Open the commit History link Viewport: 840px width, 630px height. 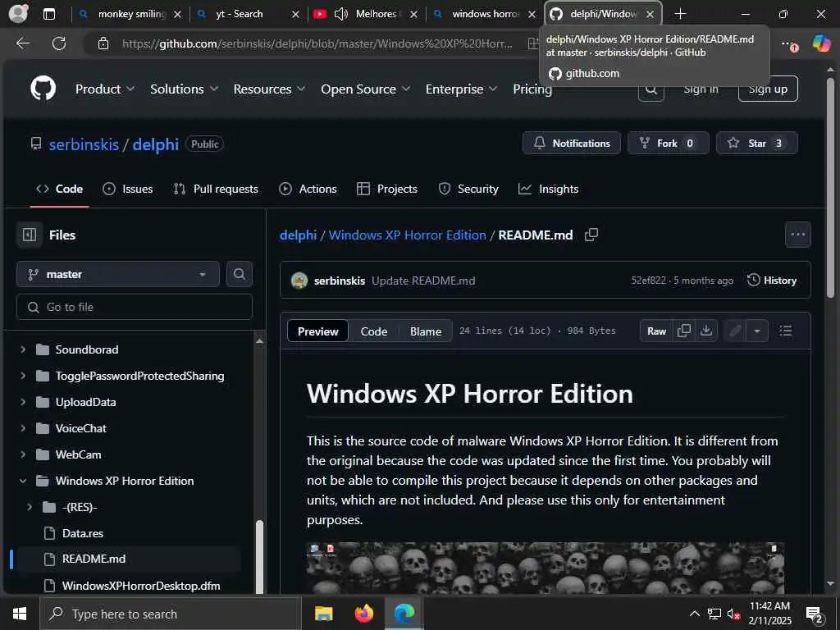[x=772, y=281]
